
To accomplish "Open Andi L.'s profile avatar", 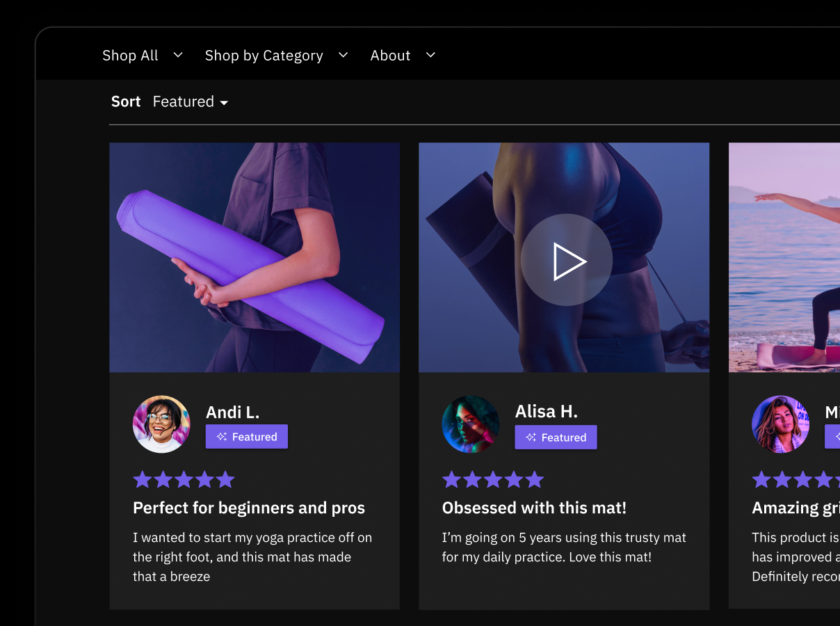I will [161, 424].
